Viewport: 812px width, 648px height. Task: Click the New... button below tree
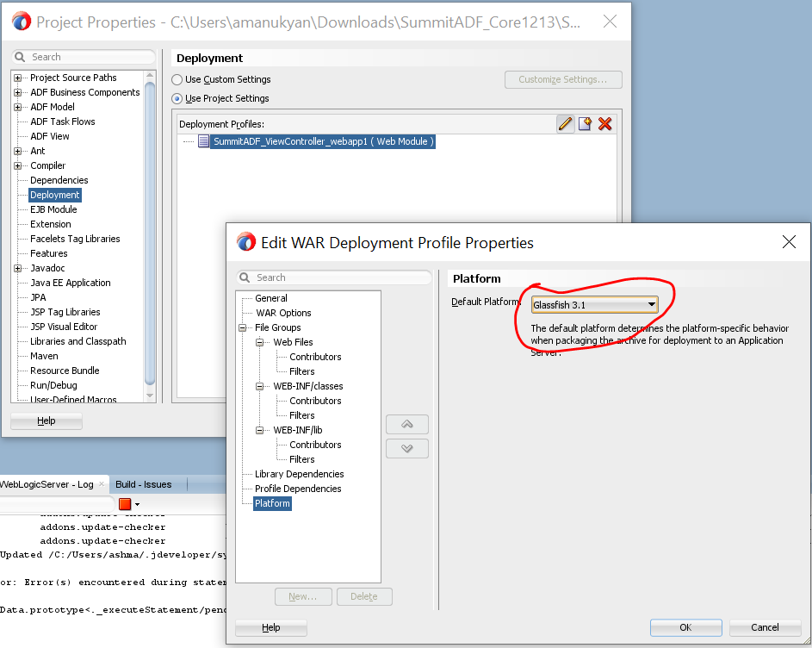303,596
